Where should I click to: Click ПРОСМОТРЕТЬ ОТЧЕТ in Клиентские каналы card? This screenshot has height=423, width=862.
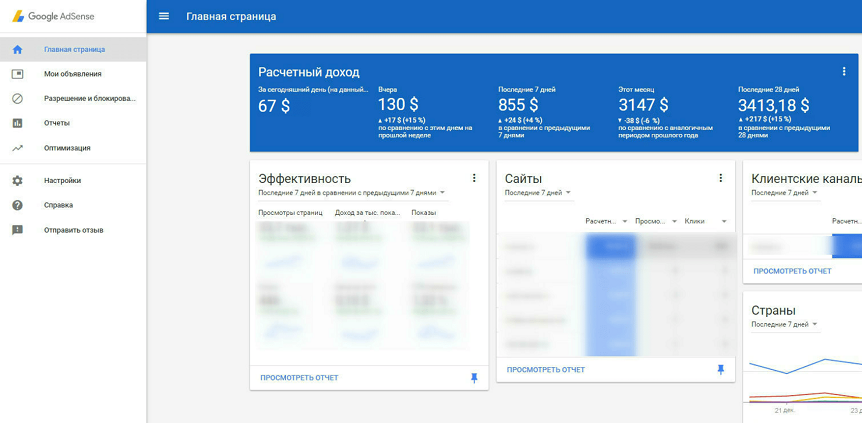click(x=792, y=271)
